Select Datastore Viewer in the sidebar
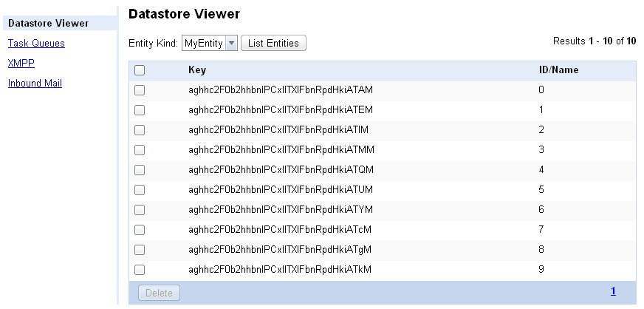 tap(48, 24)
